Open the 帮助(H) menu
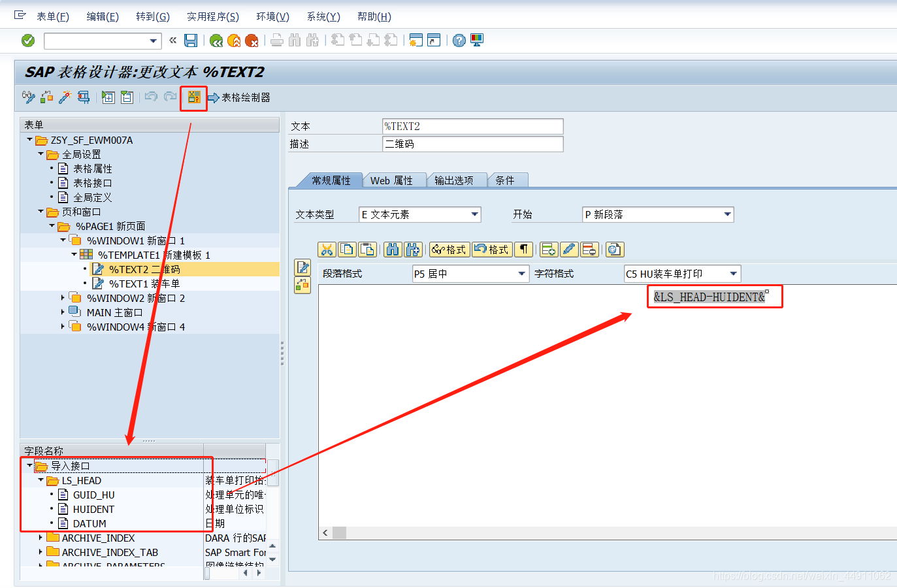Screen dimensions: 897x588 (374, 16)
